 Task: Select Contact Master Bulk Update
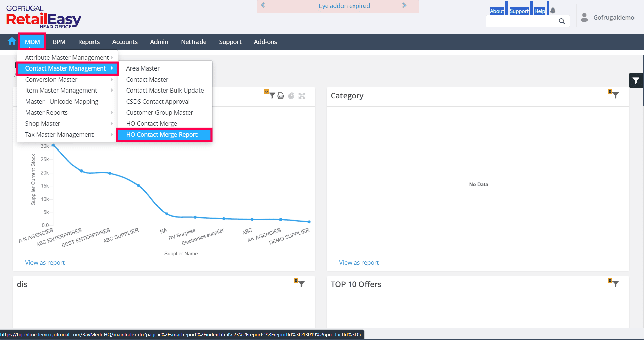(x=165, y=91)
